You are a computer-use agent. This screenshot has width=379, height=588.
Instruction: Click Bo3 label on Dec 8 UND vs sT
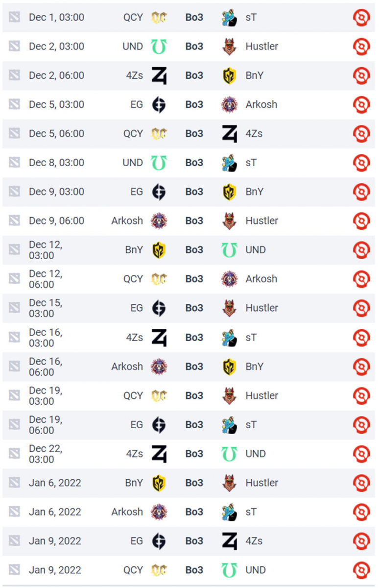coord(194,163)
